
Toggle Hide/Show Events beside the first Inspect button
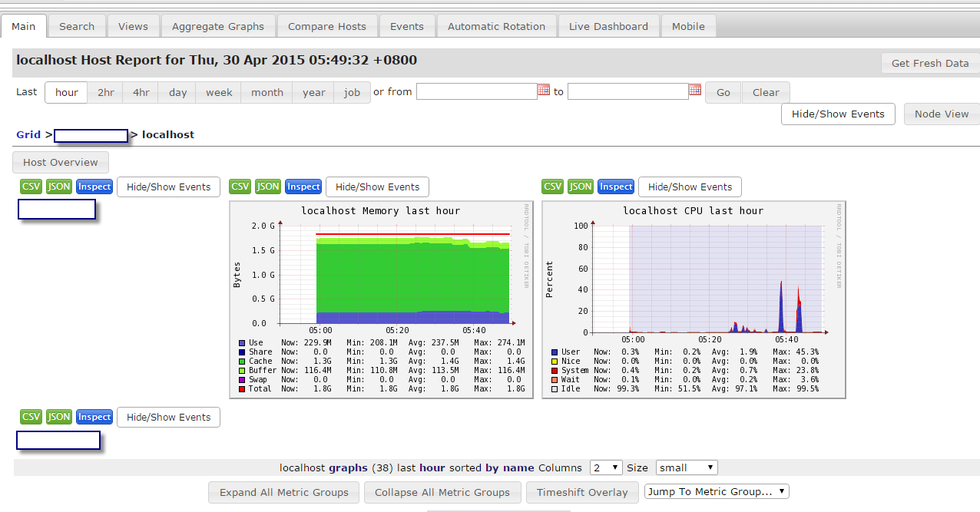click(x=168, y=187)
